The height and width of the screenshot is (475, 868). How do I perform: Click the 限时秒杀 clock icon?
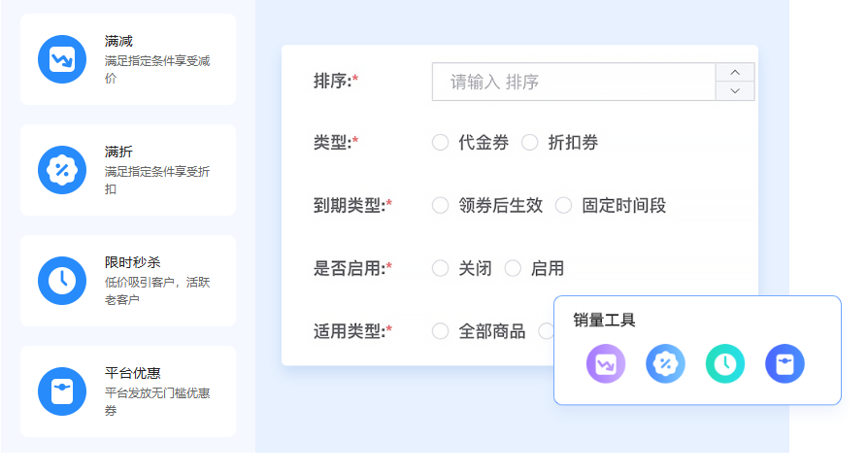pos(62,281)
